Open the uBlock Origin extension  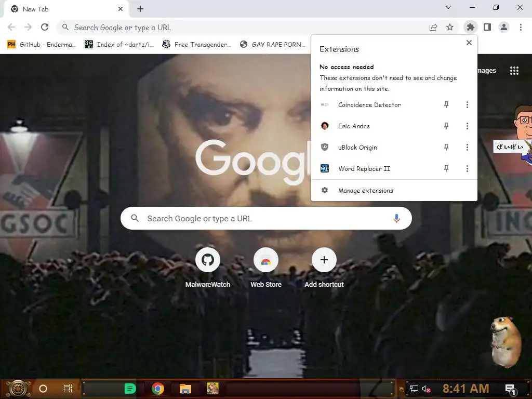(x=357, y=147)
